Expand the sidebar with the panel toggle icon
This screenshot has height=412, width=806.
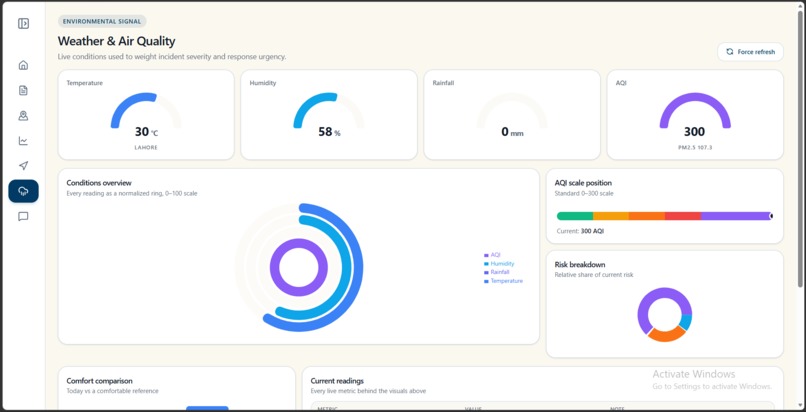[x=23, y=24]
